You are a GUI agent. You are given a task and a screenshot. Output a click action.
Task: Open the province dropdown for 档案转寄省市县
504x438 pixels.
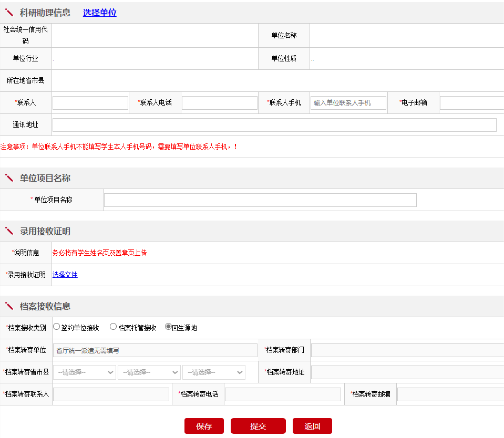[84, 372]
